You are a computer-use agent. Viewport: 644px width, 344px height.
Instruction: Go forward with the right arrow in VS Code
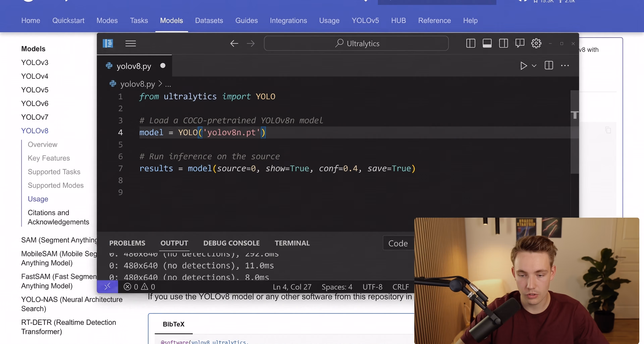tap(251, 44)
